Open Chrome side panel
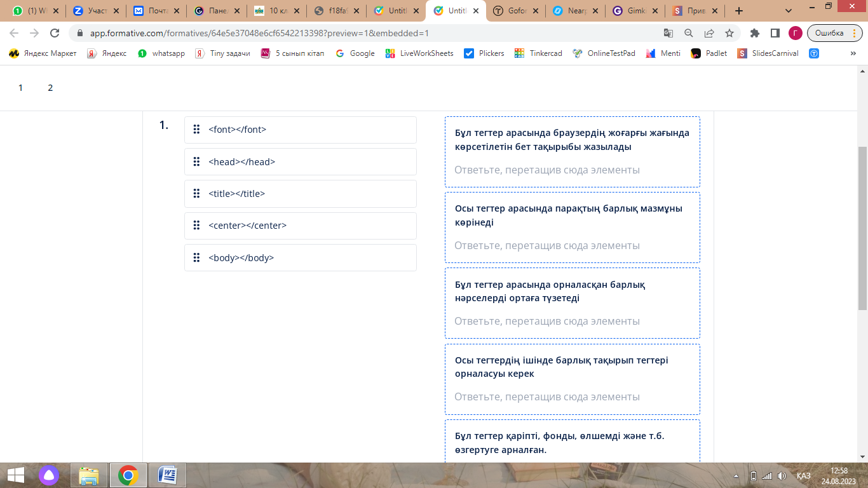This screenshot has width=868, height=488. click(775, 33)
